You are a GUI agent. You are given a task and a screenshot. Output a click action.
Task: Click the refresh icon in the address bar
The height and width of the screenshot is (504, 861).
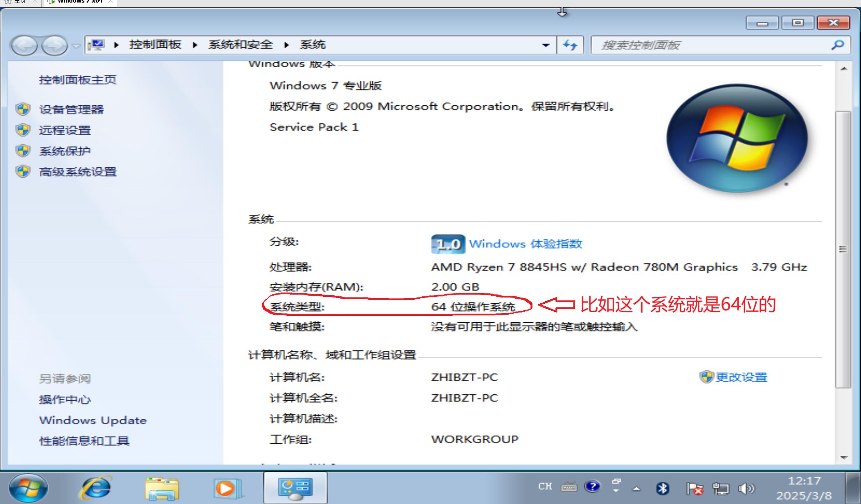[x=570, y=45]
